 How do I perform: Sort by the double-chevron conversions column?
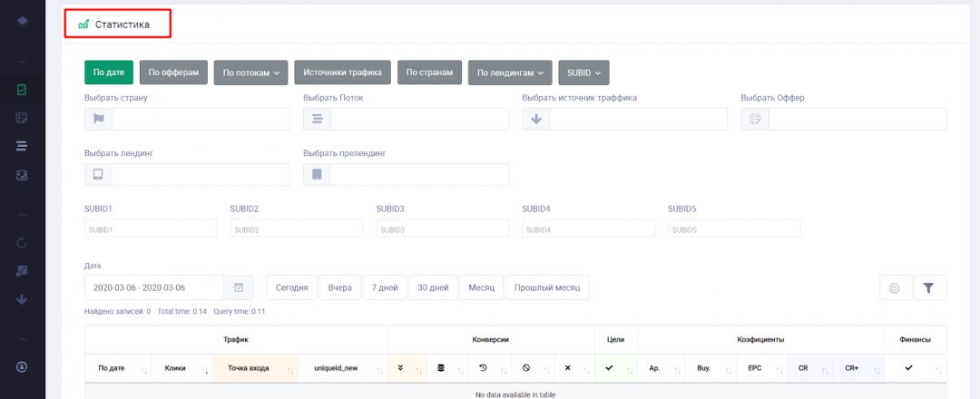(407, 368)
